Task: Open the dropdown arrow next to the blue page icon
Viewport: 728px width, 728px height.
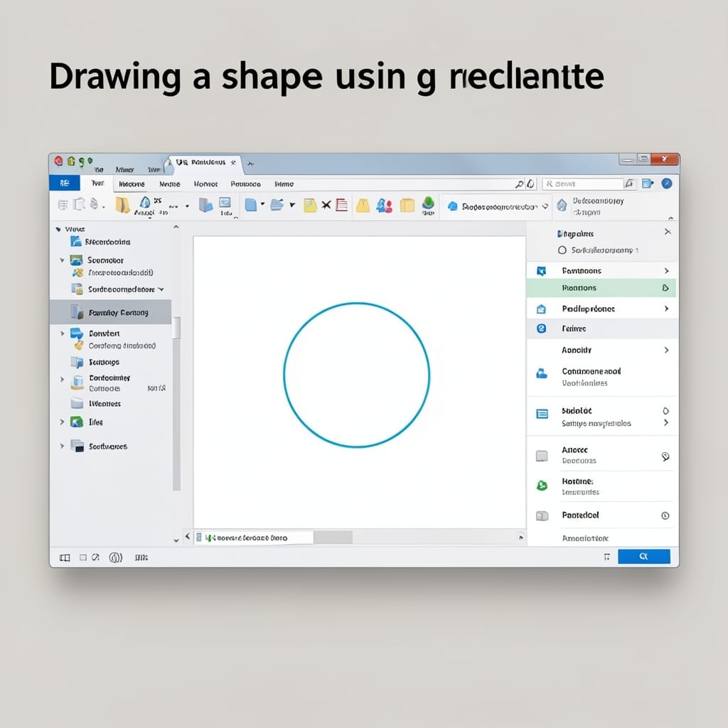Action: [x=263, y=204]
